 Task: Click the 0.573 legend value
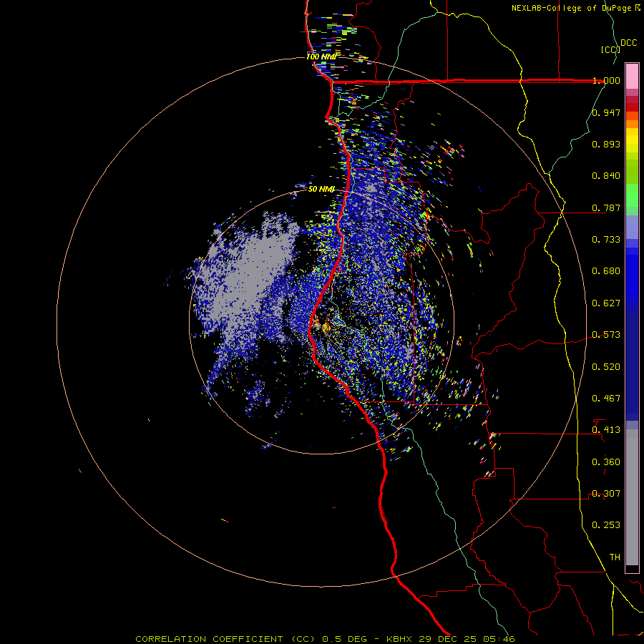tap(606, 335)
